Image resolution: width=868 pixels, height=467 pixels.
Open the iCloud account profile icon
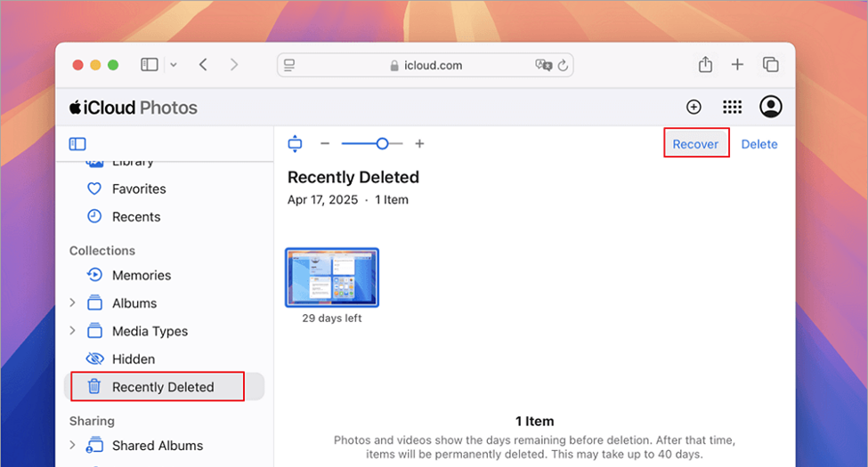pos(770,108)
